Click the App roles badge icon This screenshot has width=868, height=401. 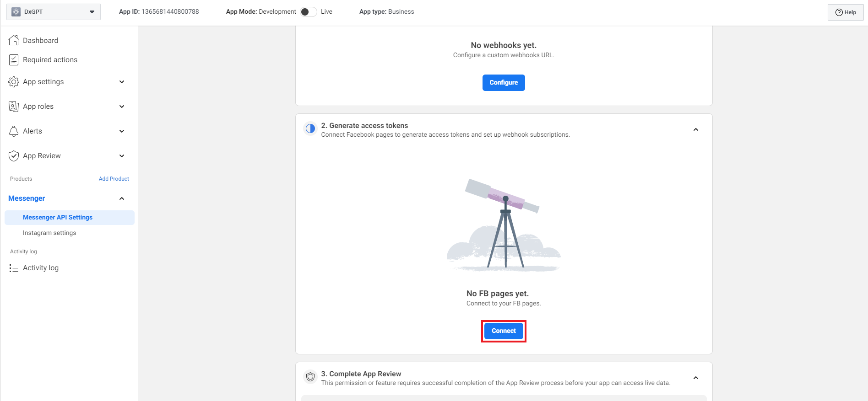click(x=14, y=107)
